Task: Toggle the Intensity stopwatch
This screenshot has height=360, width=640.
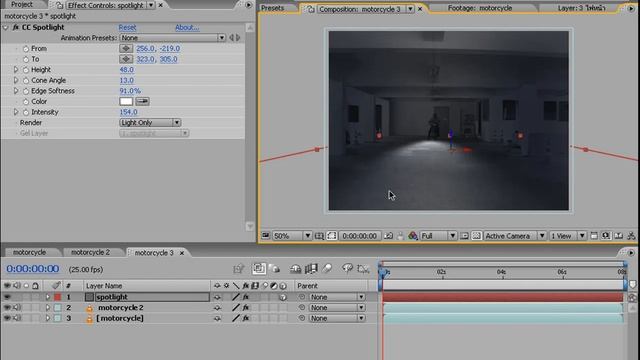Action: (x=26, y=112)
